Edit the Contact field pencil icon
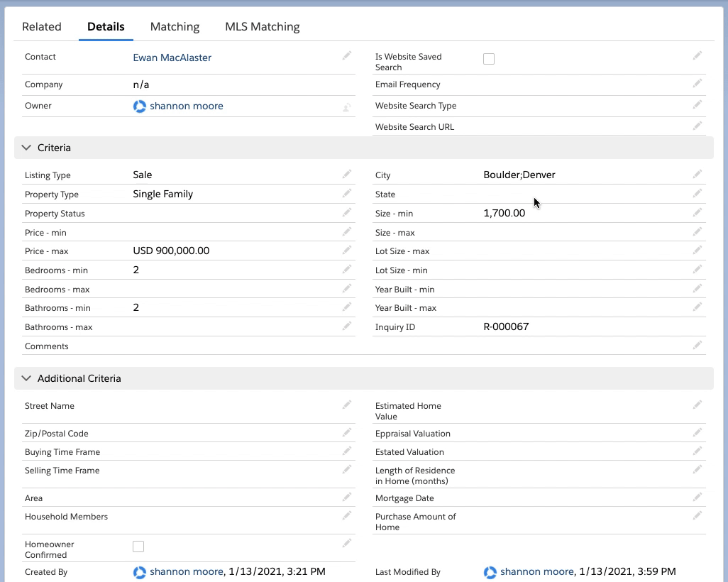Viewport: 728px width, 582px height. pos(347,56)
